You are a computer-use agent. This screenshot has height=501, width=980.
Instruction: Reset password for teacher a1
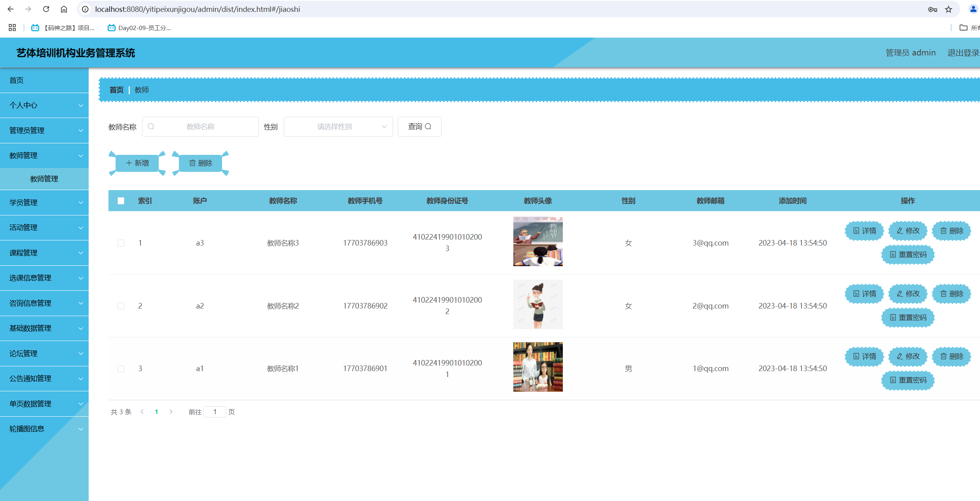(x=908, y=380)
